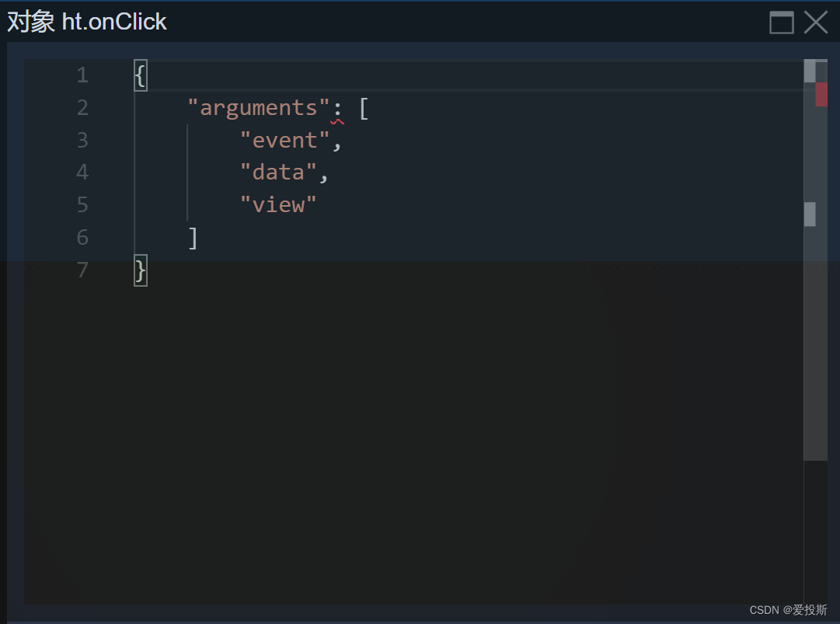
Task: Click line number 6 in gutter
Action: [x=82, y=238]
